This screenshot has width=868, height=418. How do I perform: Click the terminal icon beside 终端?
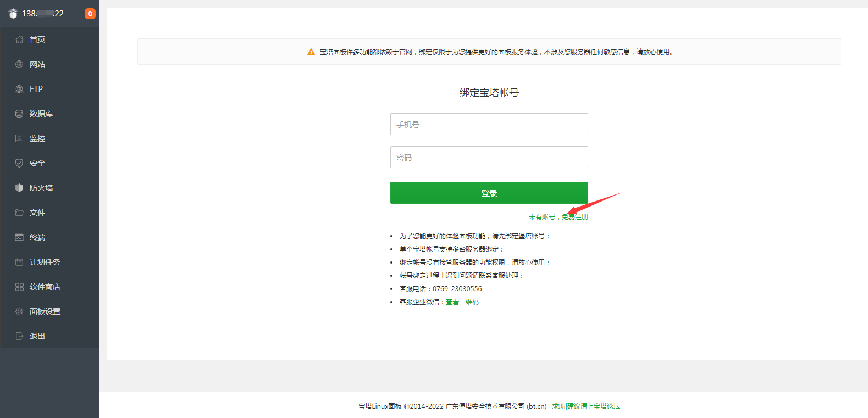click(x=19, y=237)
